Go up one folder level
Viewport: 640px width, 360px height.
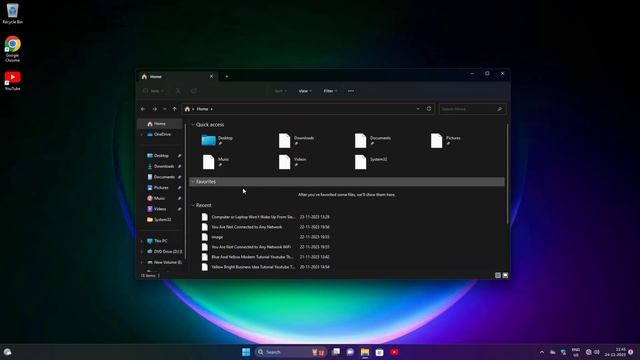(174, 109)
